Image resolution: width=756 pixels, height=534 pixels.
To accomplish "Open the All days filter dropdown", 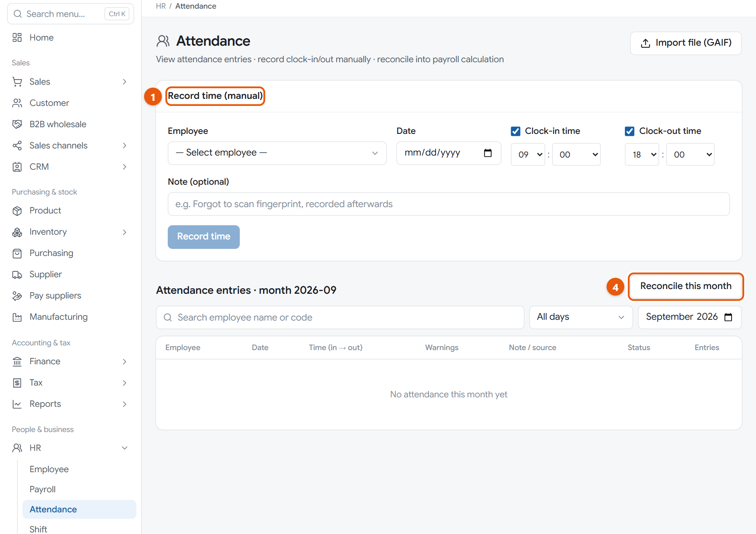I will click(x=581, y=317).
